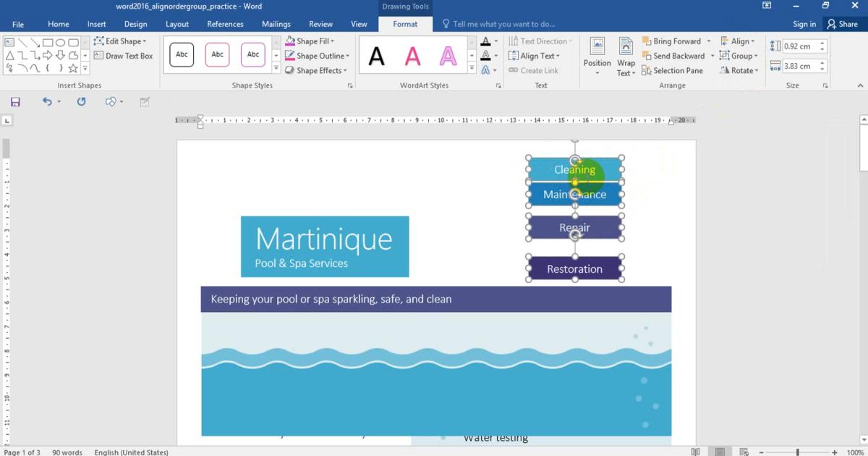
Task: Click the Save icon in quick access toolbar
Action: tap(15, 102)
